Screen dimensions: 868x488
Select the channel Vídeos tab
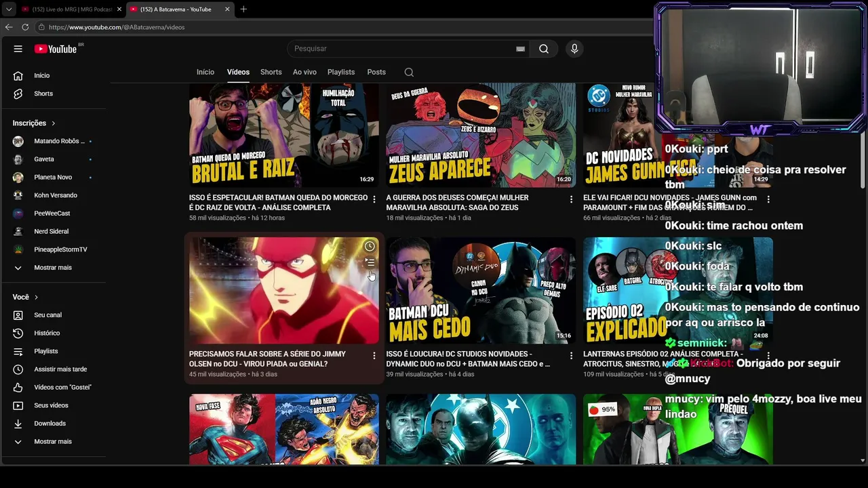238,72
